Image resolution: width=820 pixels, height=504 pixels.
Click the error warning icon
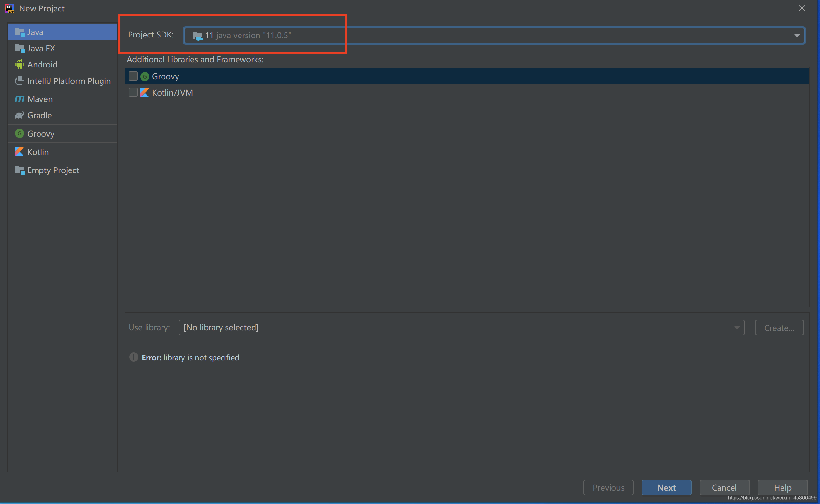(x=134, y=357)
